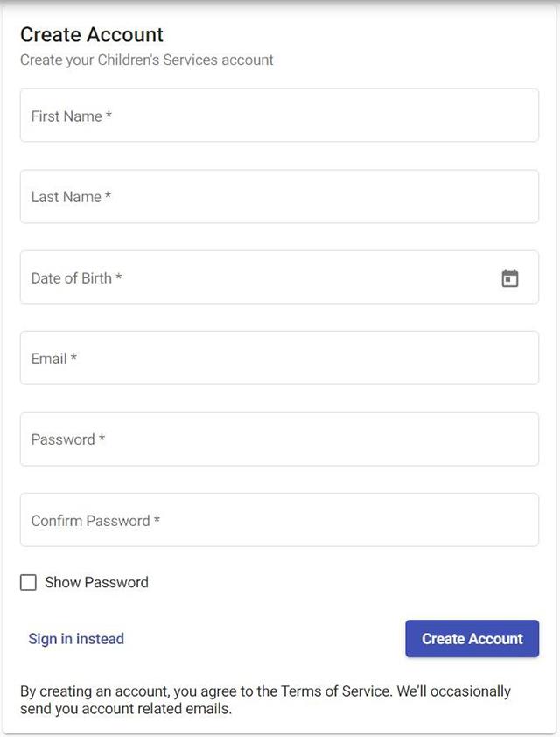
Task: Follow the "Sign in instead" link
Action: (76, 639)
